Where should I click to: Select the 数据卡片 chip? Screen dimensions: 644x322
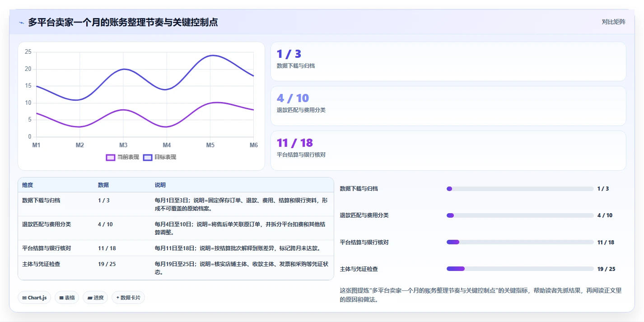128,298
